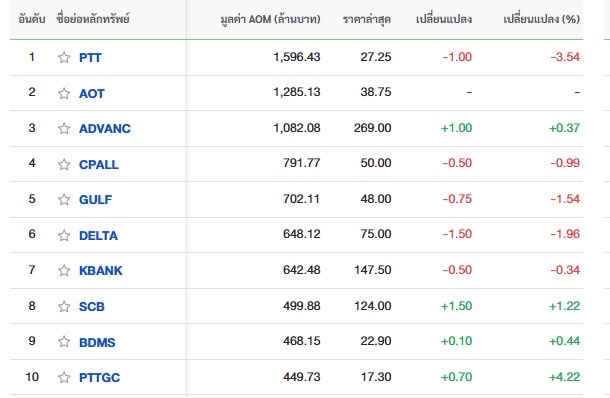
Task: Click the star icon beside PTTGC
Action: pos(64,377)
